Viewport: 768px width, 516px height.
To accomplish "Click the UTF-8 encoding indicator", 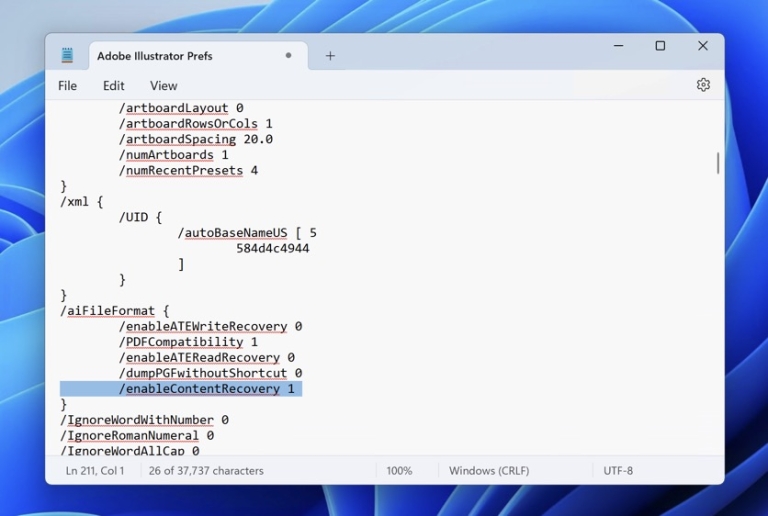I will pos(618,470).
